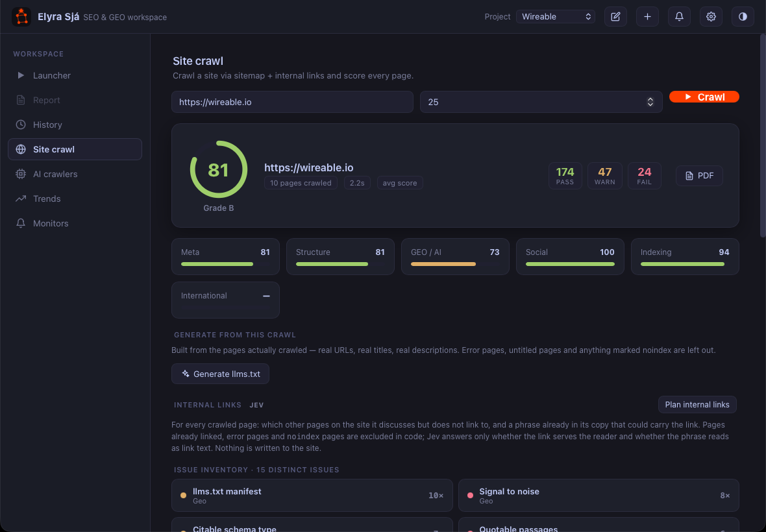This screenshot has height=532, width=766.
Task: Open notifications bell in top bar
Action: [x=679, y=17]
